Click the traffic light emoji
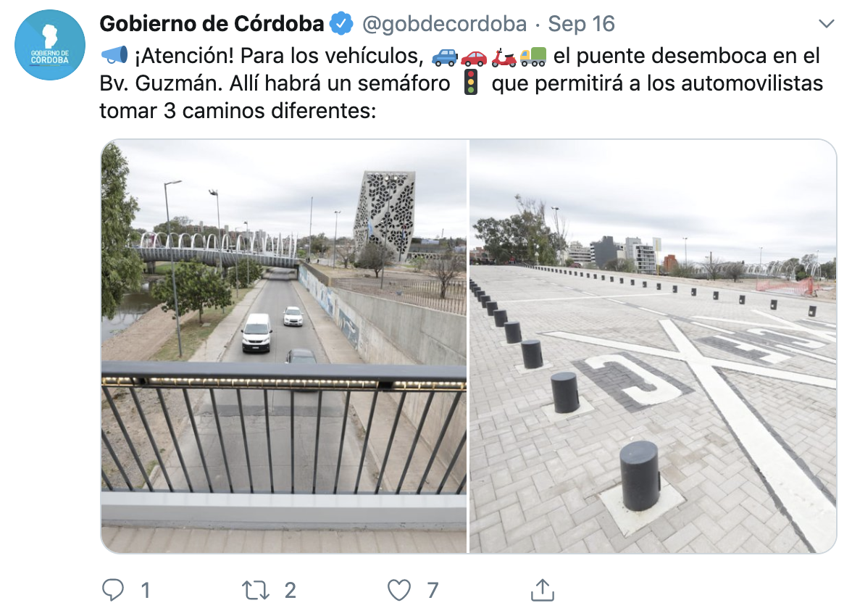This screenshot has height=616, width=852. pyautogui.click(x=471, y=83)
